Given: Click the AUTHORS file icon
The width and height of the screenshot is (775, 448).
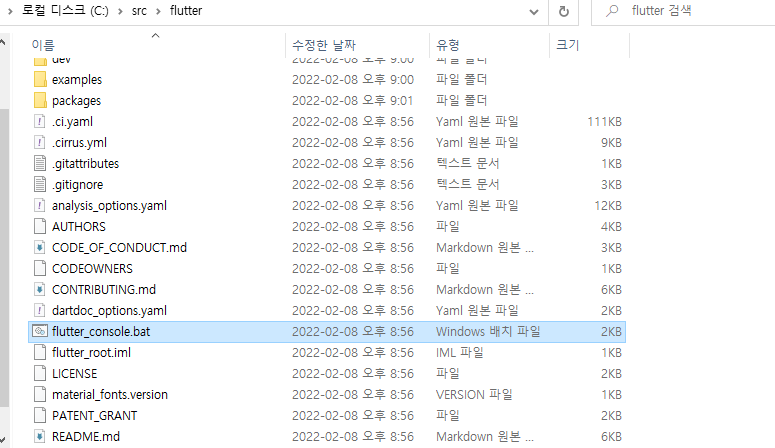Looking at the screenshot, I should coord(40,226).
